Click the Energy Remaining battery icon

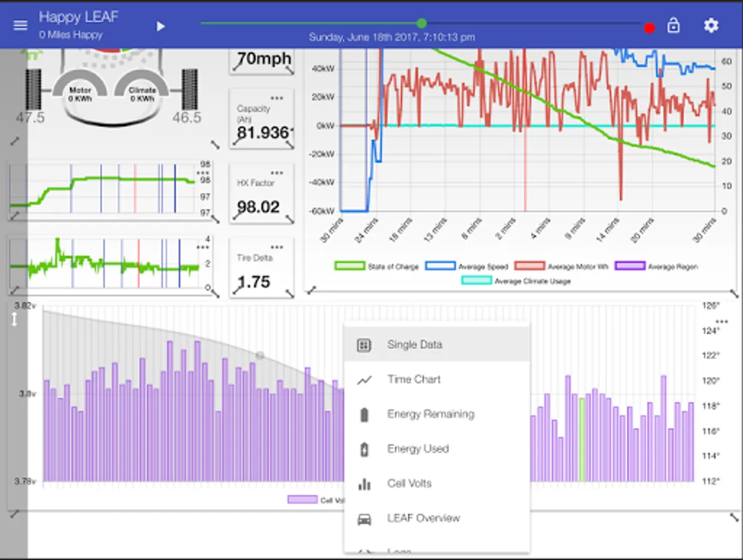click(x=364, y=414)
